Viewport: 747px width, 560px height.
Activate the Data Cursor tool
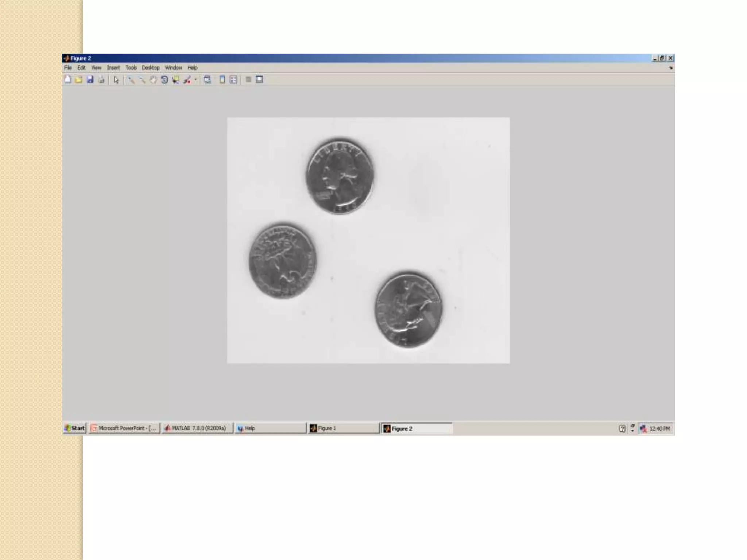[176, 80]
